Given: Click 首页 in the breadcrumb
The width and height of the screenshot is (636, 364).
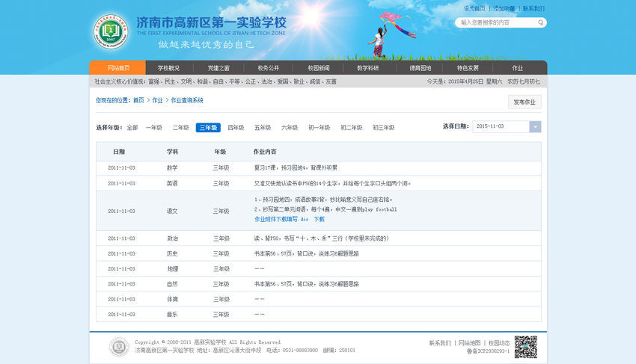Looking at the screenshot, I should tap(138, 100).
